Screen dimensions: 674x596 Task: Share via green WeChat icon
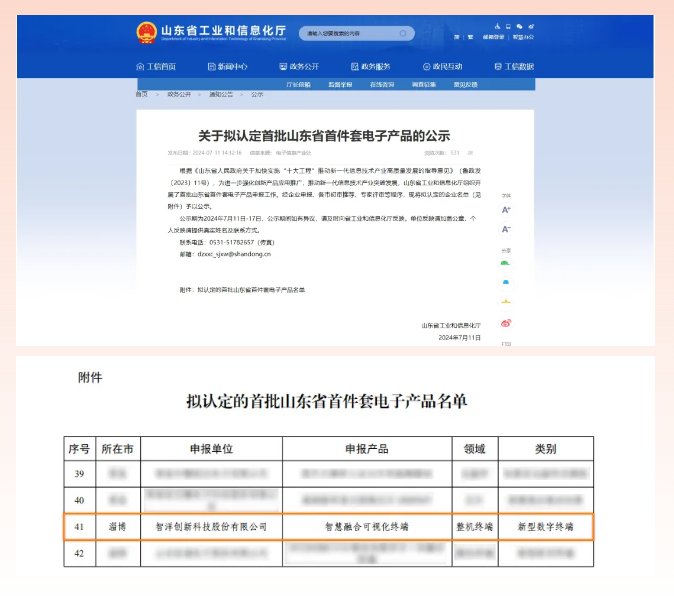pyautogui.click(x=506, y=264)
